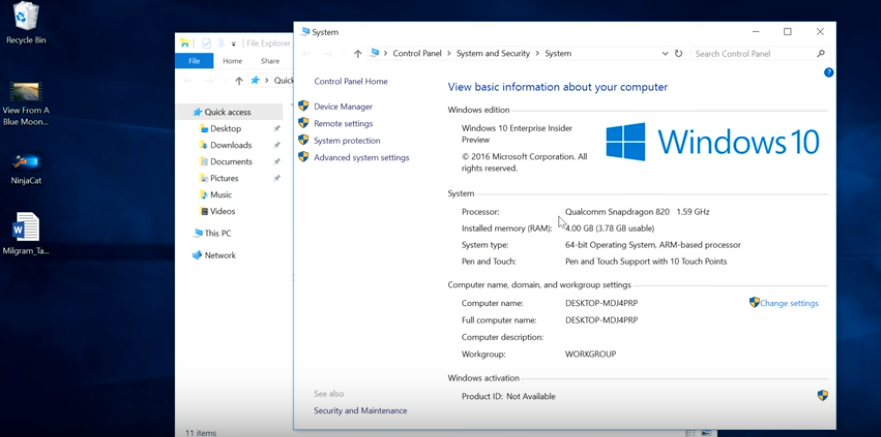The width and height of the screenshot is (881, 437).
Task: Click the Full computer name DESKTOP-MDJ4PRP value
Action: [x=601, y=320]
